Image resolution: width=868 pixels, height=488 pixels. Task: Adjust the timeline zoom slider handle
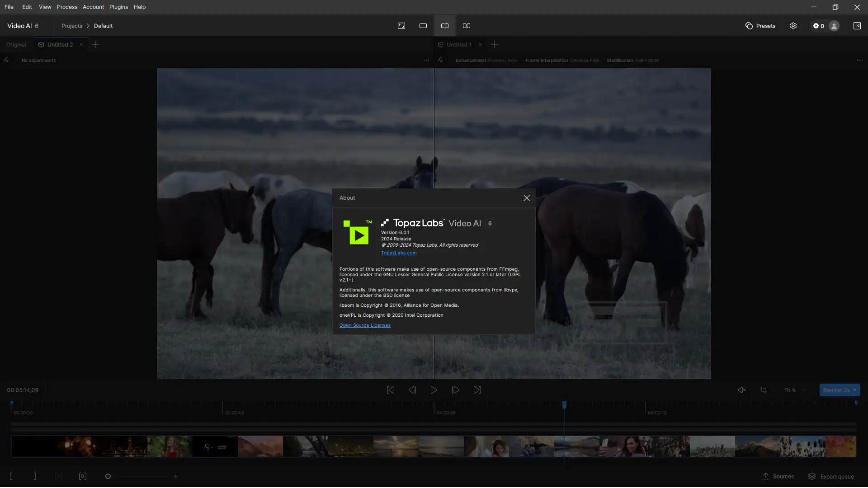108,476
